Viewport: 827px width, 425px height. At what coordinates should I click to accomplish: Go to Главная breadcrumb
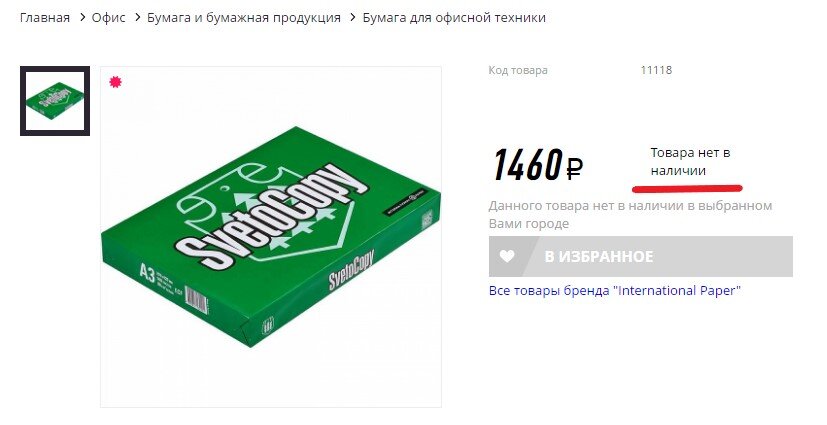point(45,17)
